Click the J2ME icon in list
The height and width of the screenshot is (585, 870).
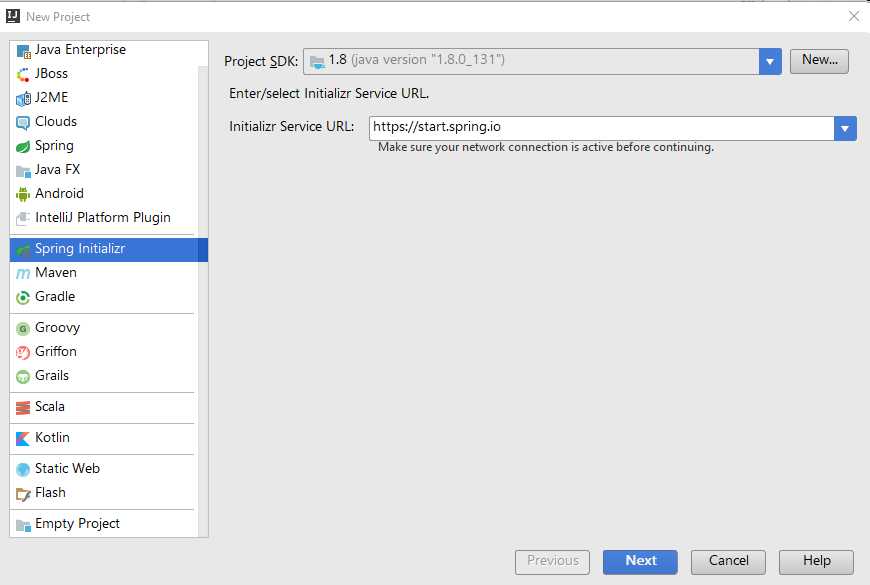point(23,99)
